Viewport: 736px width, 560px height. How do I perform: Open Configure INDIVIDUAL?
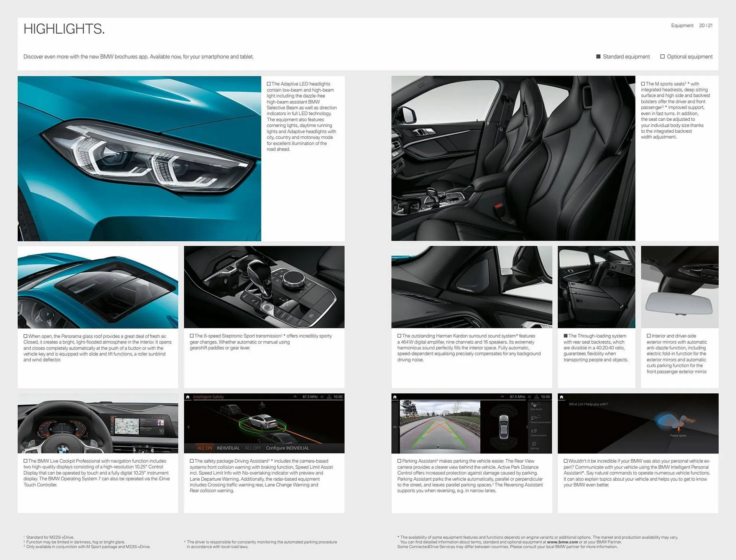pos(288,449)
